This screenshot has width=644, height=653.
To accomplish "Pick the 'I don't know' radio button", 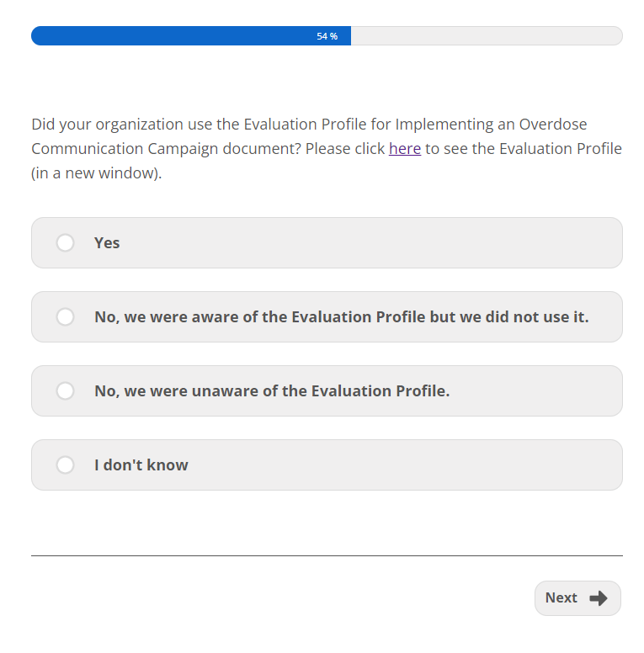I will point(66,465).
